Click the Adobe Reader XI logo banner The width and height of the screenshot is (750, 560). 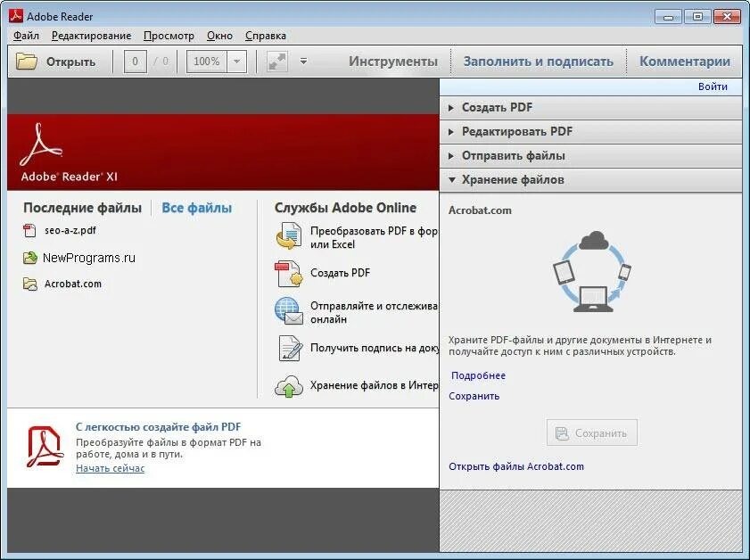point(223,152)
